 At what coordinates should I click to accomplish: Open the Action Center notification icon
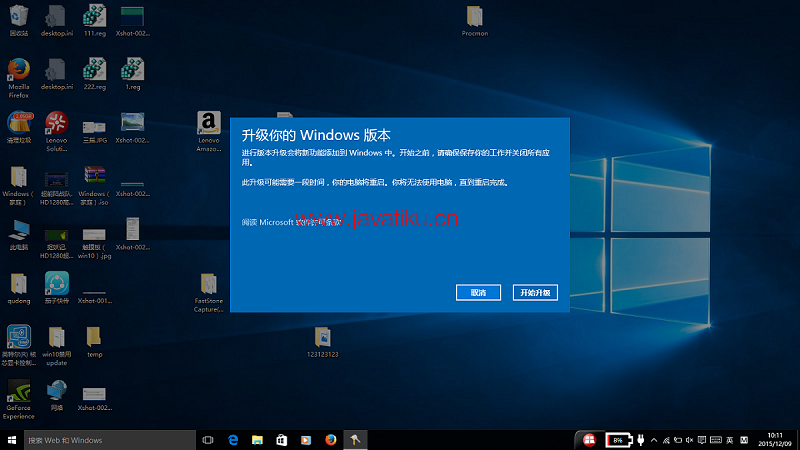[702, 440]
